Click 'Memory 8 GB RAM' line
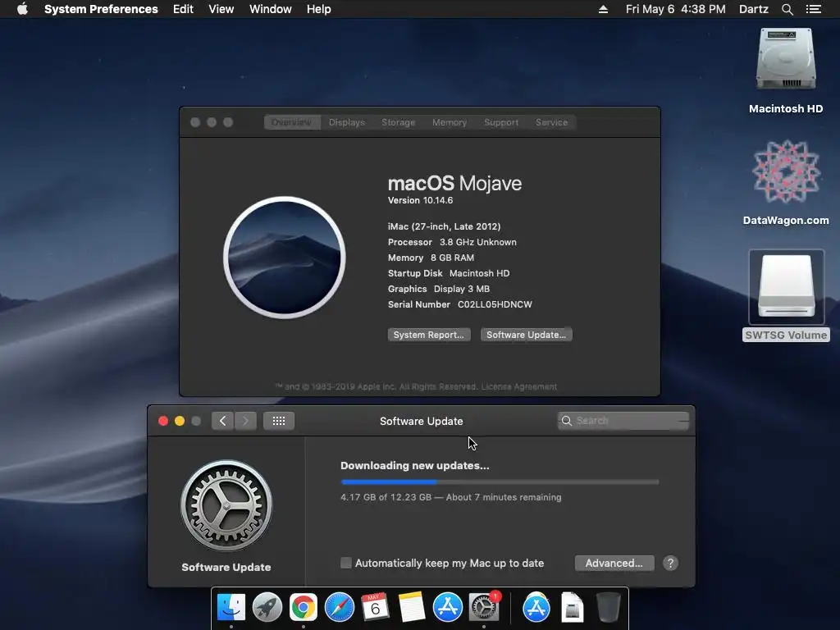The height and width of the screenshot is (630, 840). click(431, 258)
